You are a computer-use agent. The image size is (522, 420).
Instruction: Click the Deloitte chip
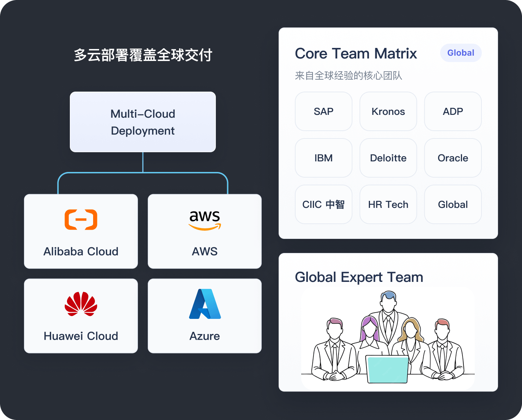(388, 158)
